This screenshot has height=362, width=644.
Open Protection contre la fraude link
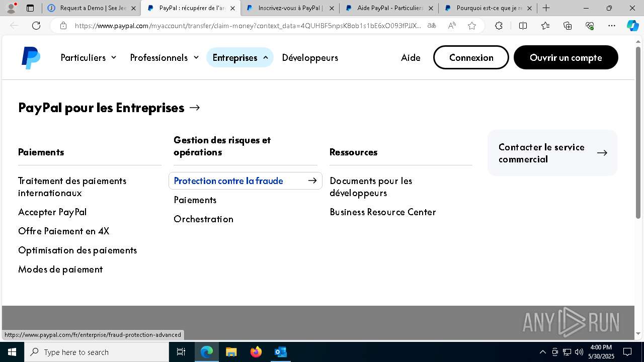coord(246,180)
